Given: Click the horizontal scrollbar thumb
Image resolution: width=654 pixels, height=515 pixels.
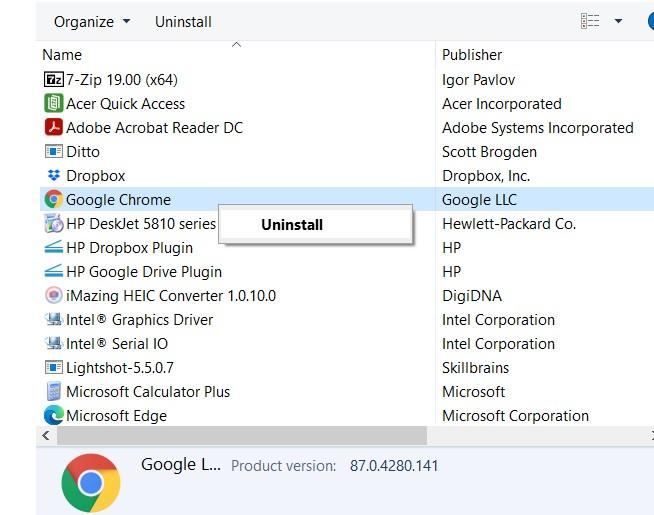Looking at the screenshot, I should (242, 436).
